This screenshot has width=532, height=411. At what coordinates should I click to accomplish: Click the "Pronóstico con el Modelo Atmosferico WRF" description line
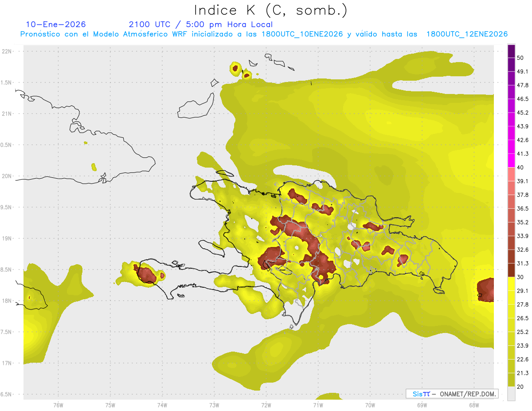(x=264, y=34)
